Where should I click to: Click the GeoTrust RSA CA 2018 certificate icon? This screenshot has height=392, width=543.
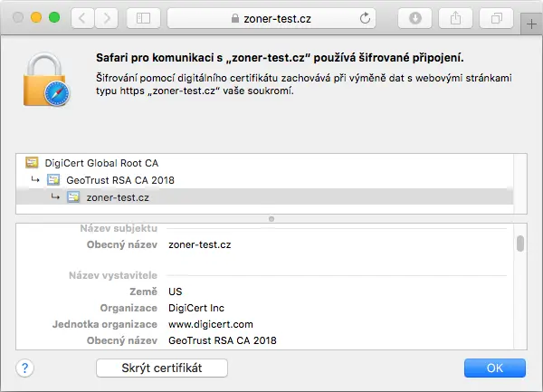coord(53,180)
